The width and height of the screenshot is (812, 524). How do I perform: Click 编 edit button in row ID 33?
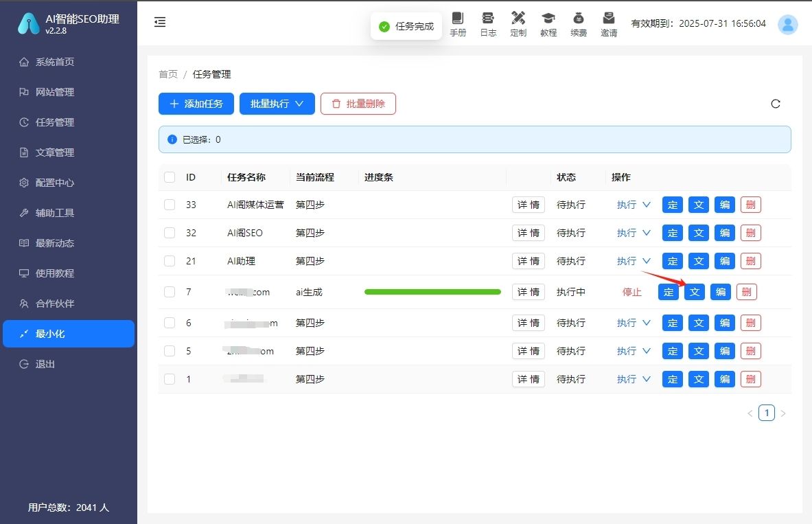724,205
